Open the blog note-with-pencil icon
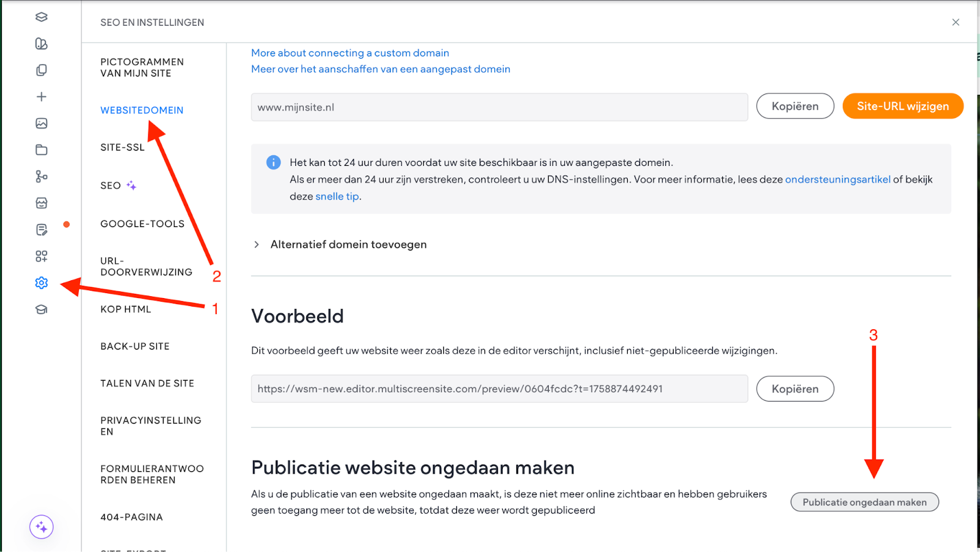This screenshot has width=980, height=552. coord(42,229)
